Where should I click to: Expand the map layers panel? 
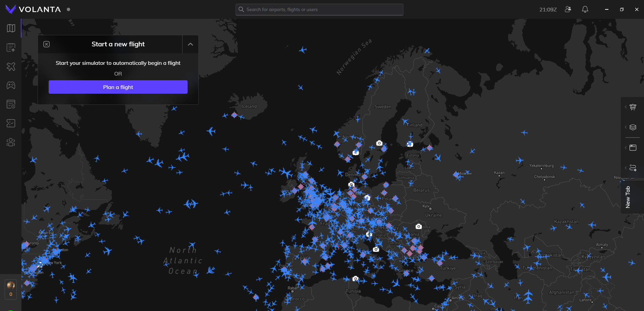(x=633, y=127)
